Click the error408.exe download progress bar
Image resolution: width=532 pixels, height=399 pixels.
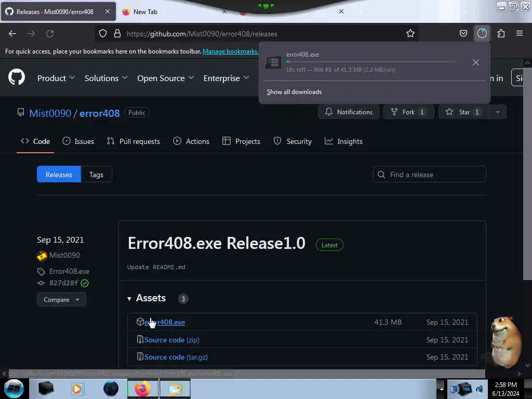[371, 62]
